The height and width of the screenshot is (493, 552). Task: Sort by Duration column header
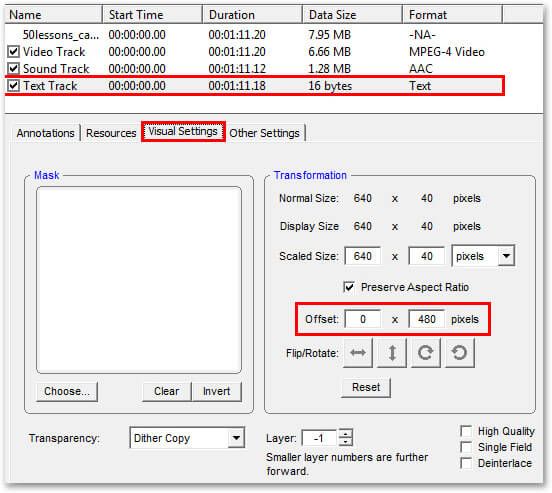252,15
